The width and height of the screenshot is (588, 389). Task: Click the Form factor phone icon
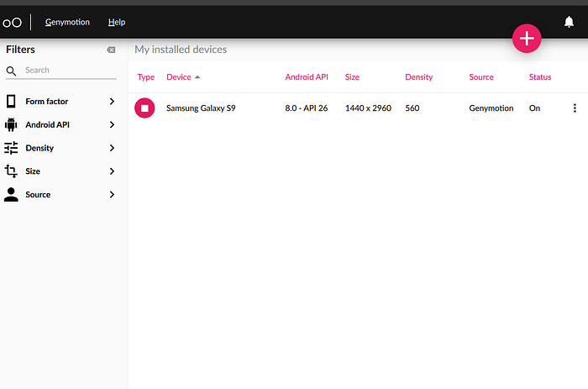(11, 102)
